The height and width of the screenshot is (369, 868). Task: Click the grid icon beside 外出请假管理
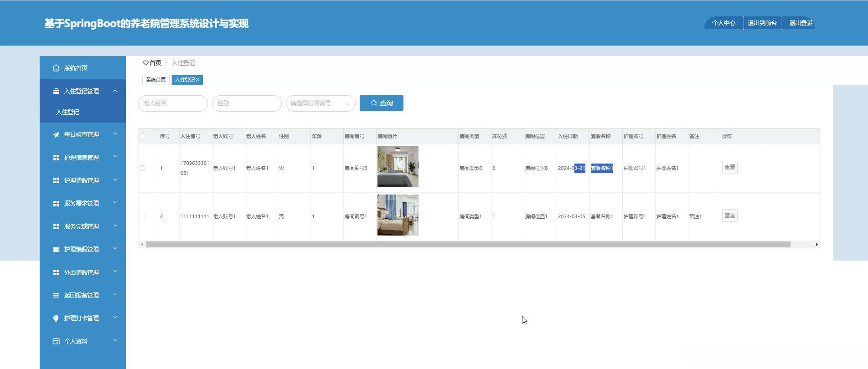pos(56,272)
